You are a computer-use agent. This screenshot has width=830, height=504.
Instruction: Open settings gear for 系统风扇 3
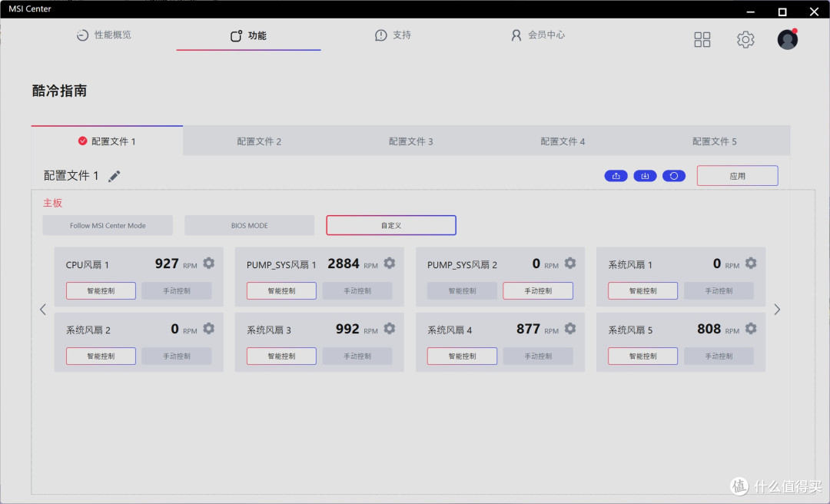(x=390, y=328)
